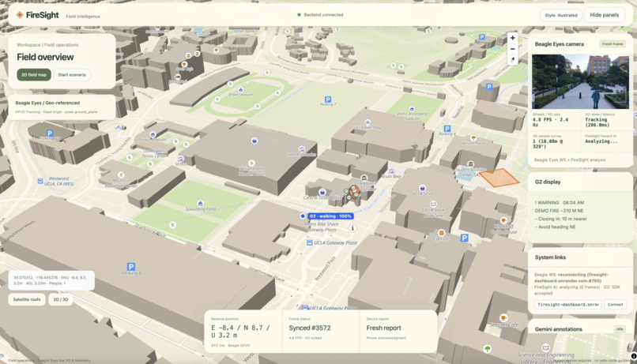
Task: Click the UCLA Bike Shop marker icon
Action: [367, 122]
